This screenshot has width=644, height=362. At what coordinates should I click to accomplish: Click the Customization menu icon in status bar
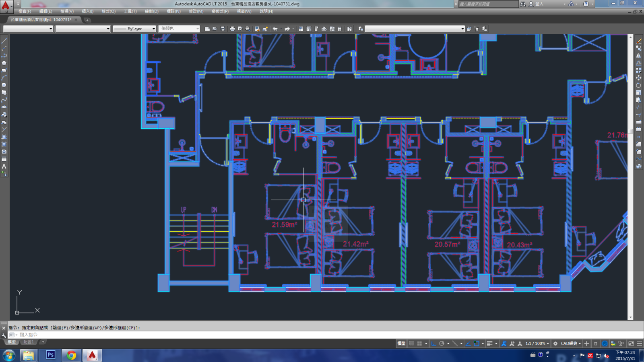pos(640,343)
